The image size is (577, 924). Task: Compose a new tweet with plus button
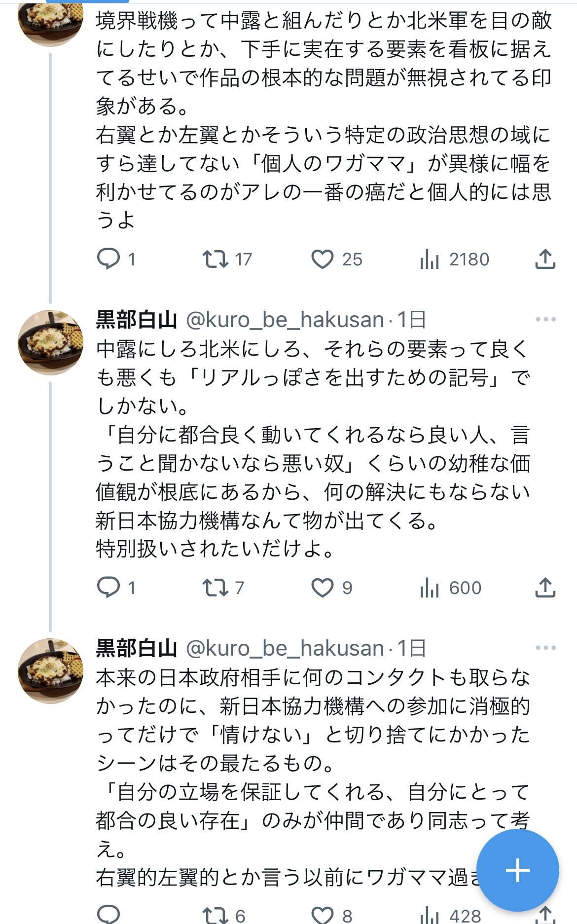click(x=517, y=870)
